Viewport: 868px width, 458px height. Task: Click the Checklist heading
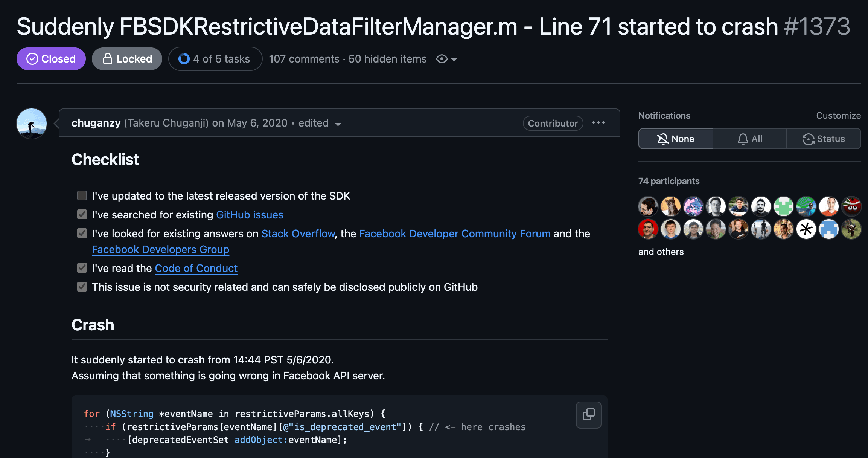click(105, 159)
